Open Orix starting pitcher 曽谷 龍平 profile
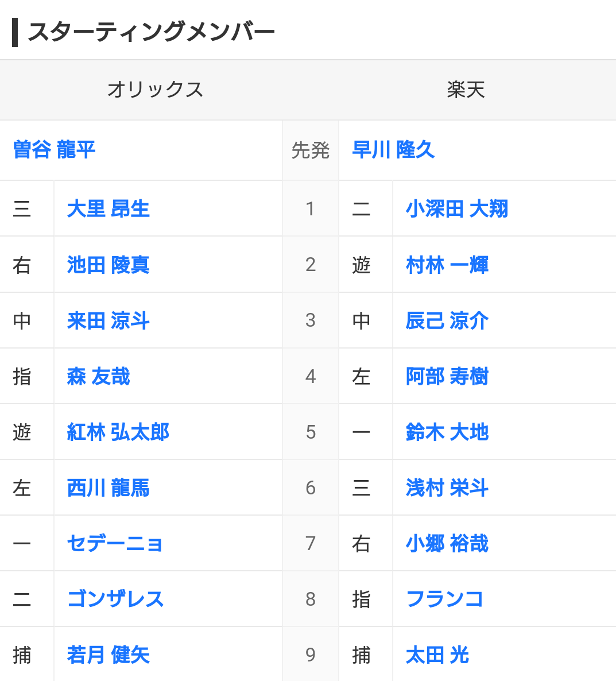Image resolution: width=616 pixels, height=681 pixels. (54, 150)
